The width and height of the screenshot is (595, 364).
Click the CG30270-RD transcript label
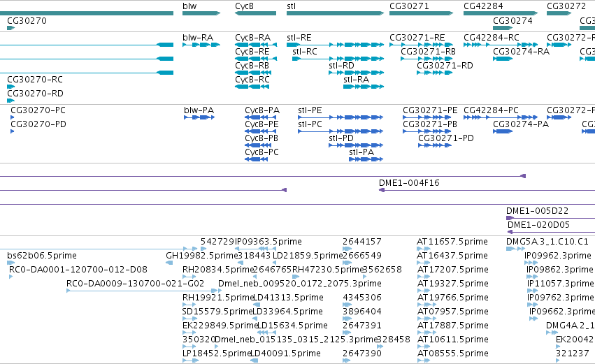coord(35,94)
